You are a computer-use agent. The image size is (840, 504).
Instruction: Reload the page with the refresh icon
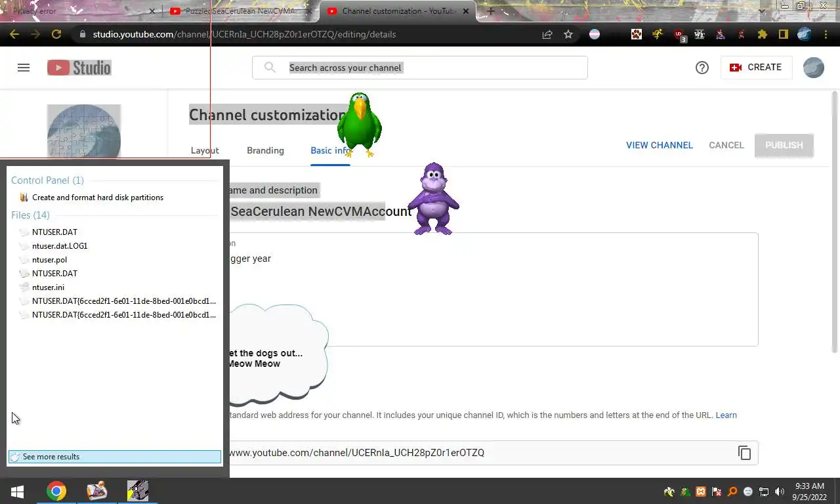56,34
